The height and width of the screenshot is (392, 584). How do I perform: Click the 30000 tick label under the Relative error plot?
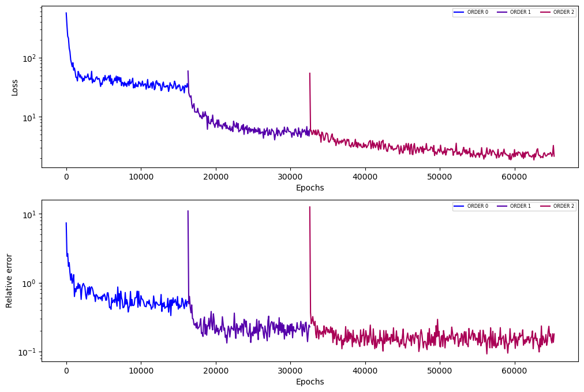(x=290, y=371)
